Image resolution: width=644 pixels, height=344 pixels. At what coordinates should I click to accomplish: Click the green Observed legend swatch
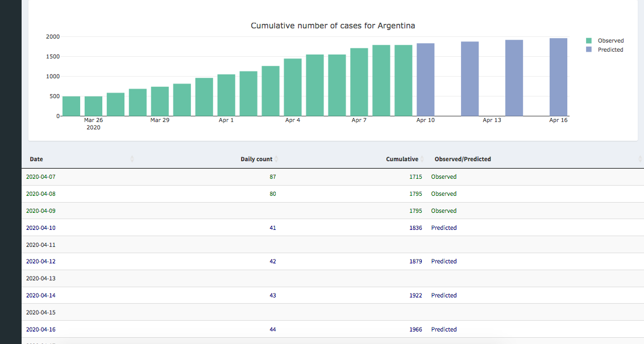[x=589, y=41]
